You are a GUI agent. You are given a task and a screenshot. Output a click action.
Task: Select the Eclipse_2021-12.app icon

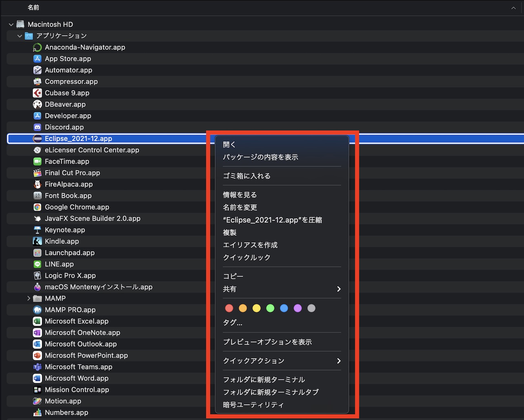[x=37, y=139]
